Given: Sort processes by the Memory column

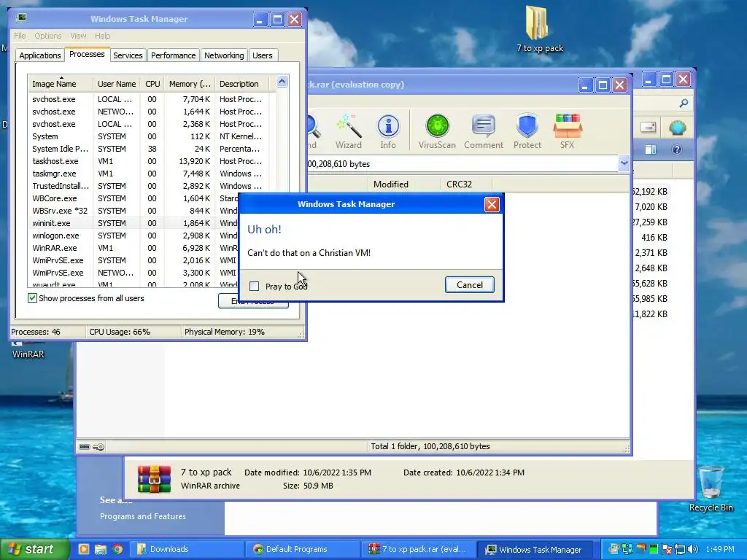Looking at the screenshot, I should coord(190,84).
